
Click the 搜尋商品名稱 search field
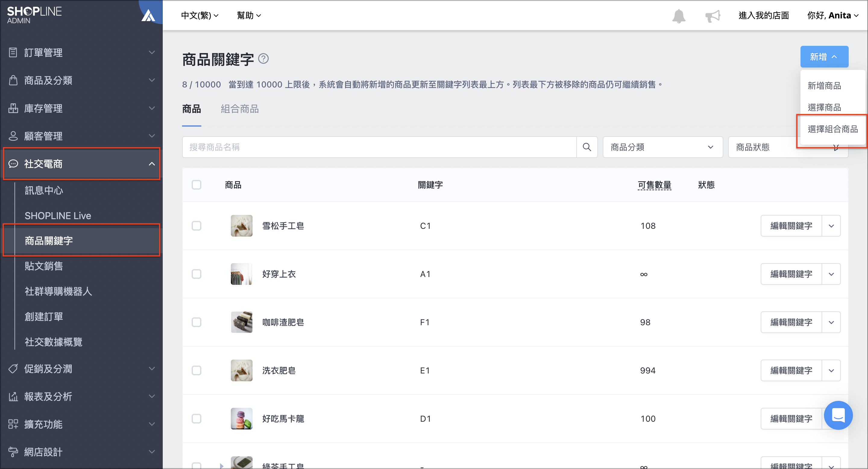379,147
